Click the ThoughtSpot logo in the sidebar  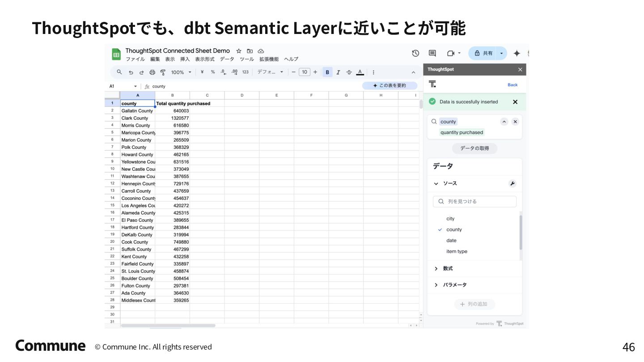[432, 84]
